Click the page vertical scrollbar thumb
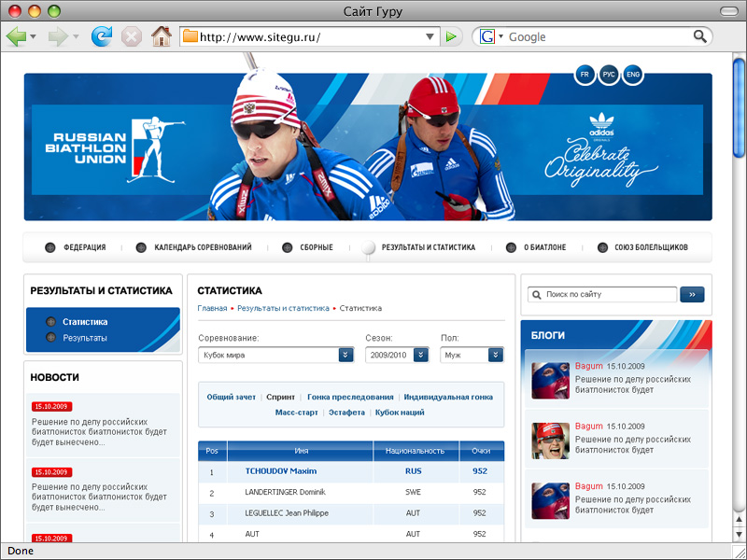 pyautogui.click(x=739, y=107)
